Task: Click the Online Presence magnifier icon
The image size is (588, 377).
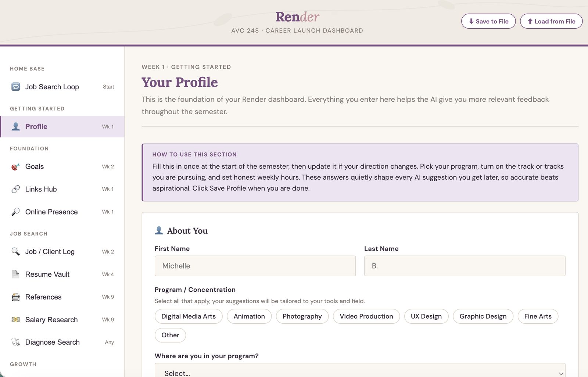Action: pos(15,212)
